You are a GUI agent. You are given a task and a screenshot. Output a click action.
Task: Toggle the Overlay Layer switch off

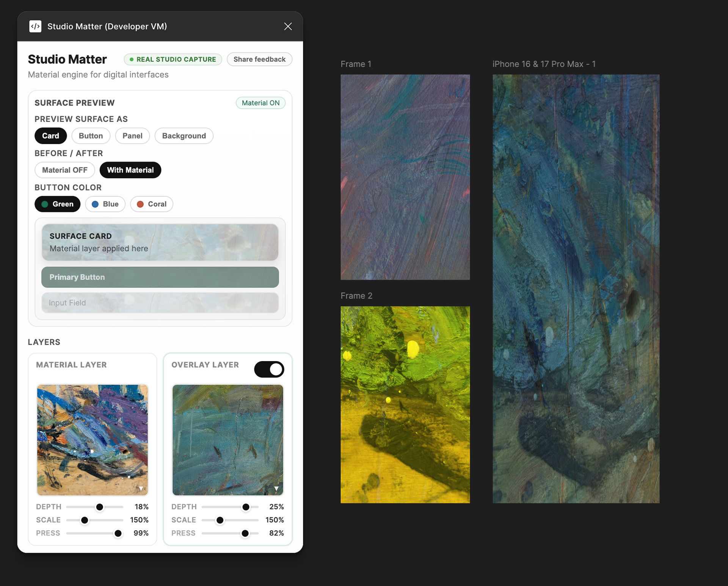269,369
